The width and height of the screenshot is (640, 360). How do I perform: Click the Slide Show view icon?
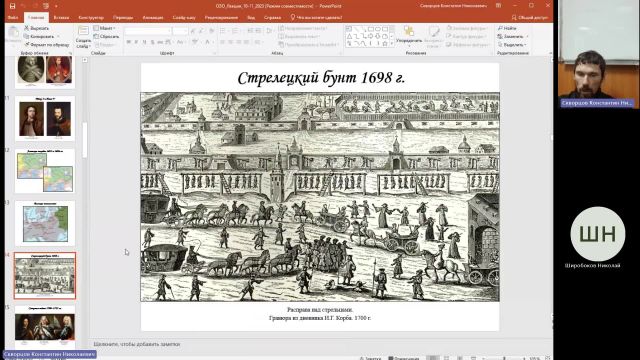(x=473, y=358)
